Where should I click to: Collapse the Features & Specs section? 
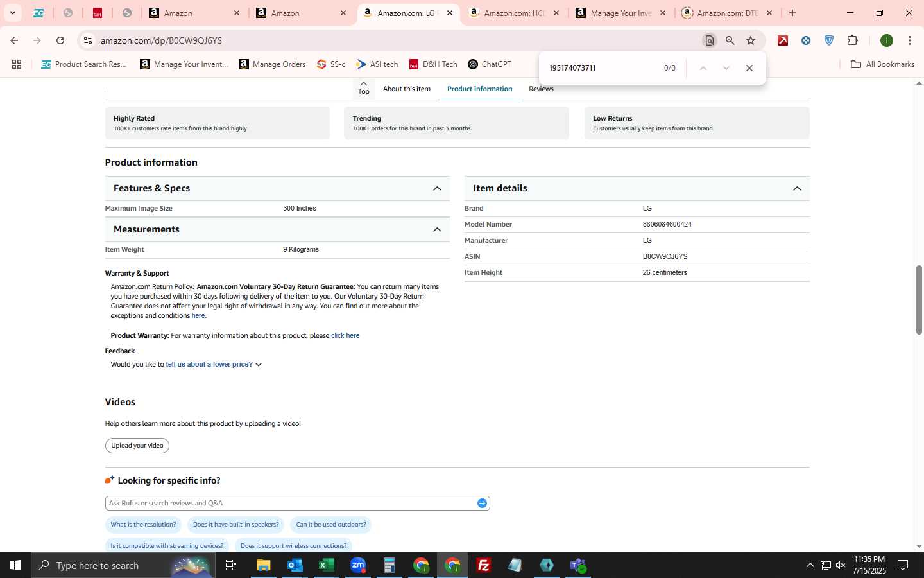click(x=437, y=188)
